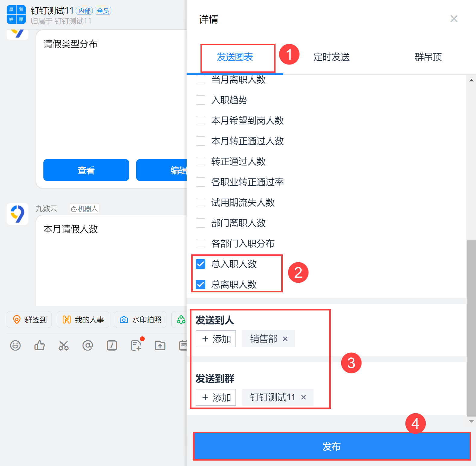Tick 试用期流失人数 checkbox

(x=200, y=203)
